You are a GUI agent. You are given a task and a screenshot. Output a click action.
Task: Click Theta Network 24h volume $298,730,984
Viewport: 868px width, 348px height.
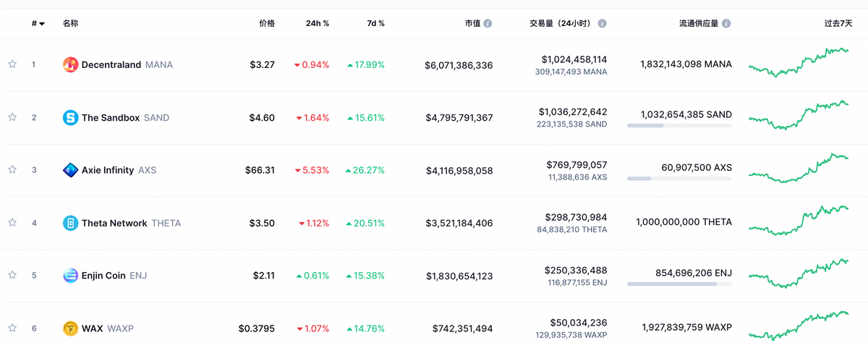[x=577, y=218]
